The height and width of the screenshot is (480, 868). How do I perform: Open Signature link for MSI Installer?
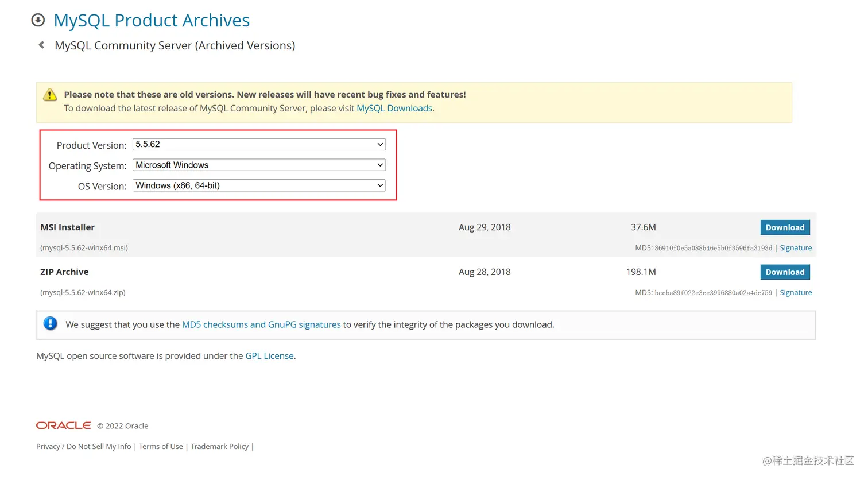coord(796,248)
